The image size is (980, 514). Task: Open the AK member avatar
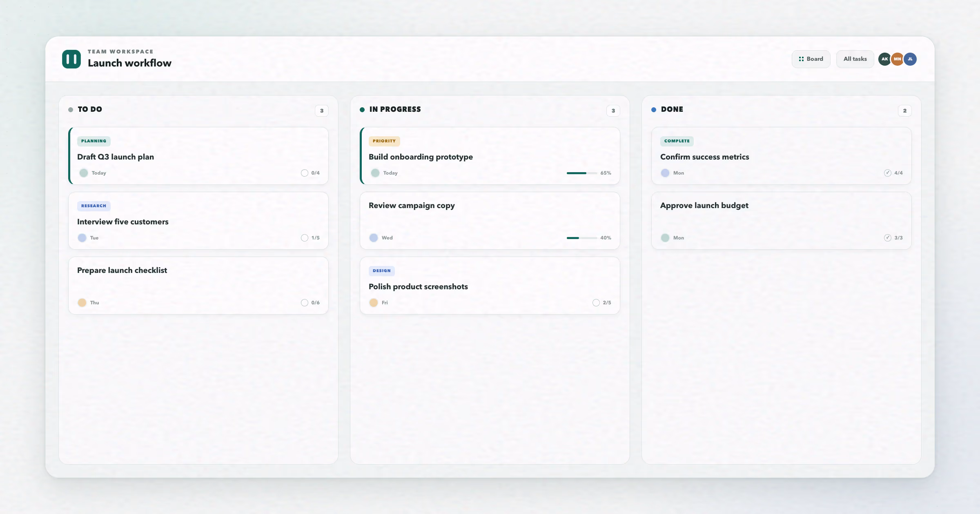click(x=884, y=59)
